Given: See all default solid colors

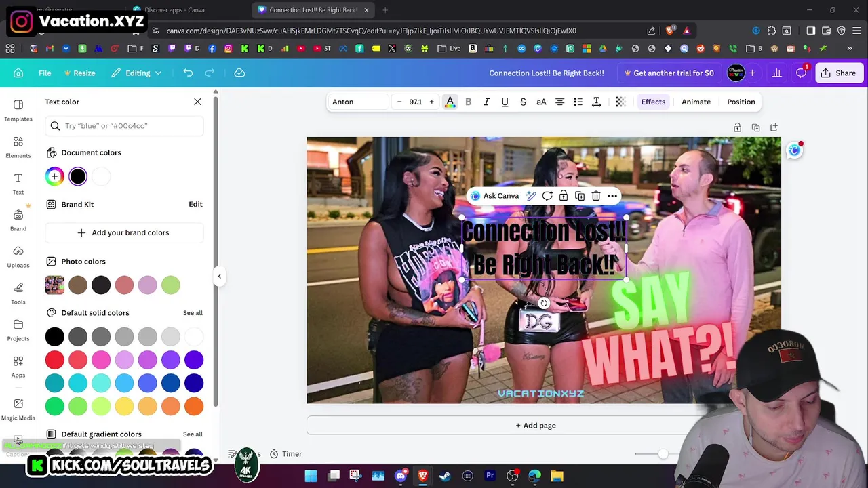Looking at the screenshot, I should tap(193, 312).
